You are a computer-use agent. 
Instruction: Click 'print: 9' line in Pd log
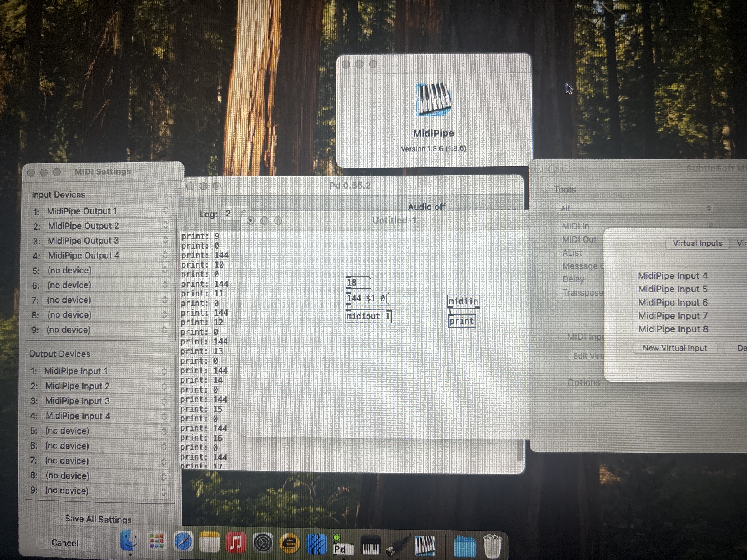(x=200, y=236)
